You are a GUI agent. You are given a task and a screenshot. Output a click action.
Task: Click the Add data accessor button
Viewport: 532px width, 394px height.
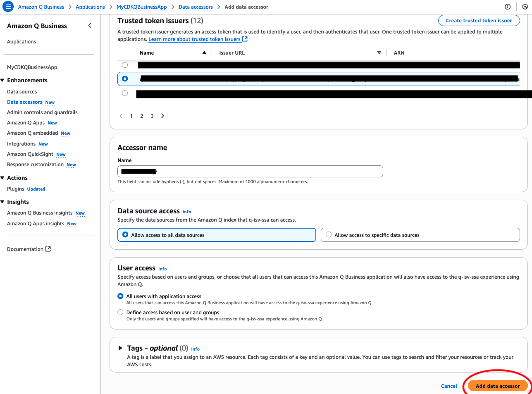[x=497, y=385]
